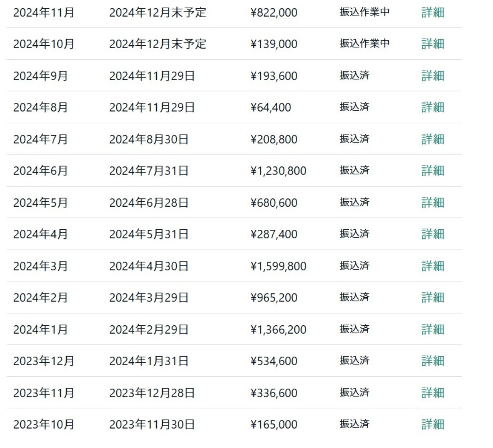Click the ¥822,000 amount cell
The height and width of the screenshot is (448, 493).
(274, 12)
